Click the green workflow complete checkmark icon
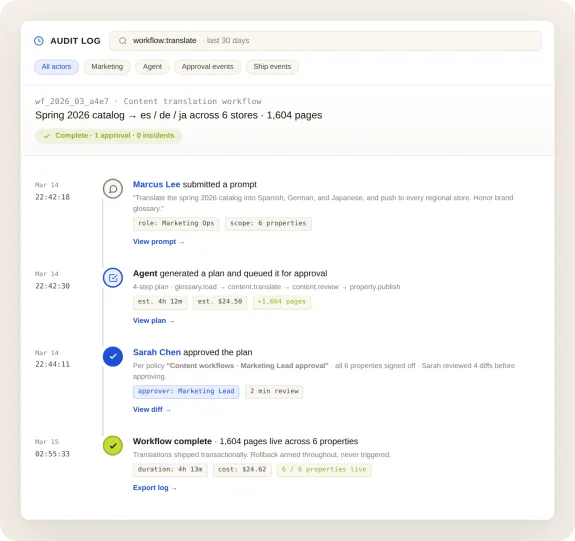This screenshot has width=575, height=541. (113, 446)
